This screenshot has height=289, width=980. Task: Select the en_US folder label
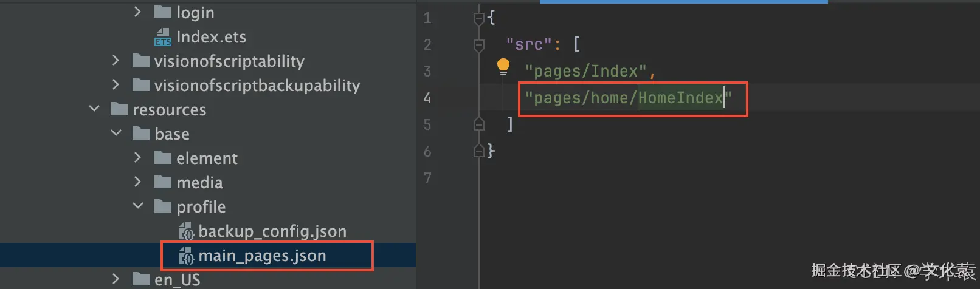click(177, 280)
